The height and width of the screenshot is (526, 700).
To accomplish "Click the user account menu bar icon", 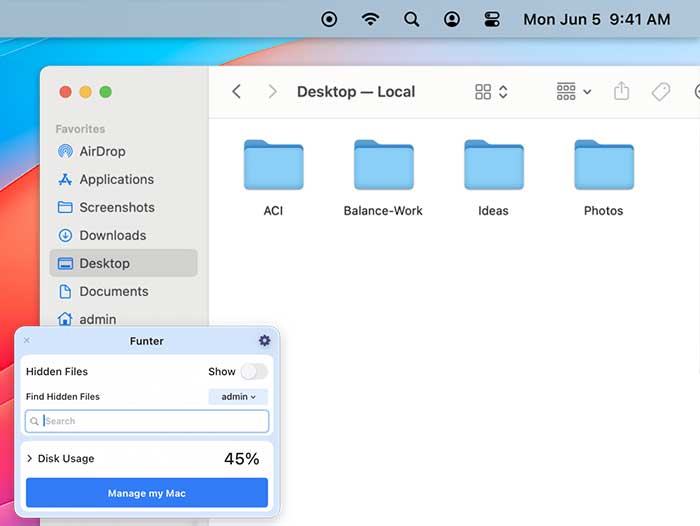I will click(x=452, y=19).
